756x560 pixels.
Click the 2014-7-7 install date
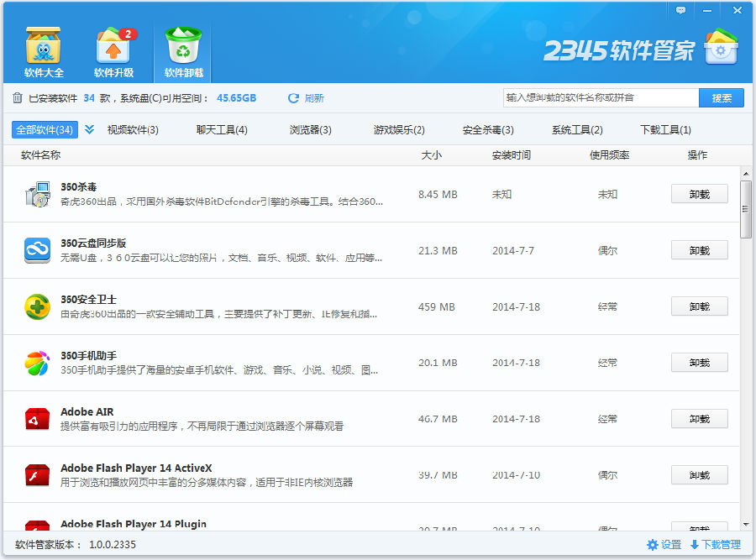coord(513,250)
